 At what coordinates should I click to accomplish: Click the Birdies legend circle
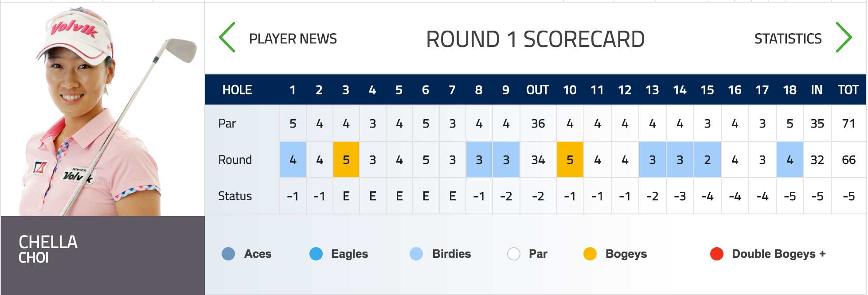click(416, 254)
